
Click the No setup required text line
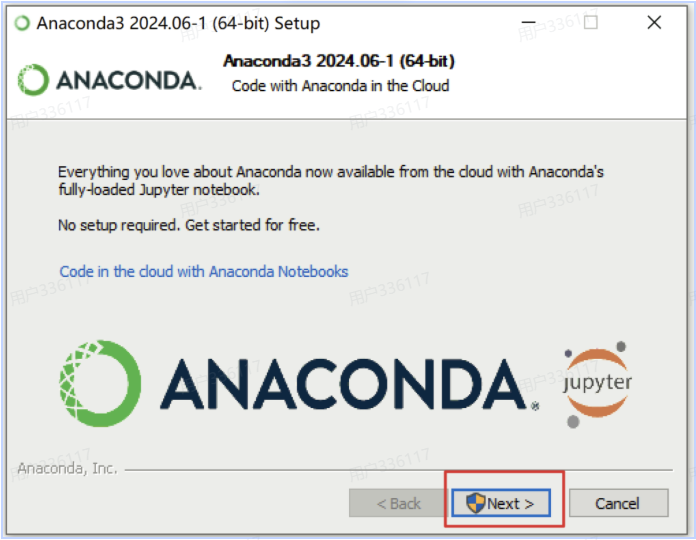pos(189,225)
